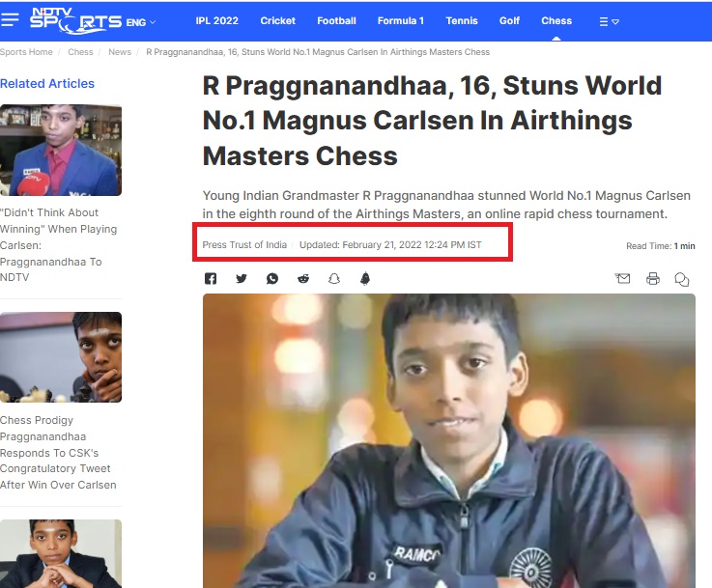Image resolution: width=712 pixels, height=588 pixels.
Task: Open the hamburger menu icon
Action: [x=10, y=20]
